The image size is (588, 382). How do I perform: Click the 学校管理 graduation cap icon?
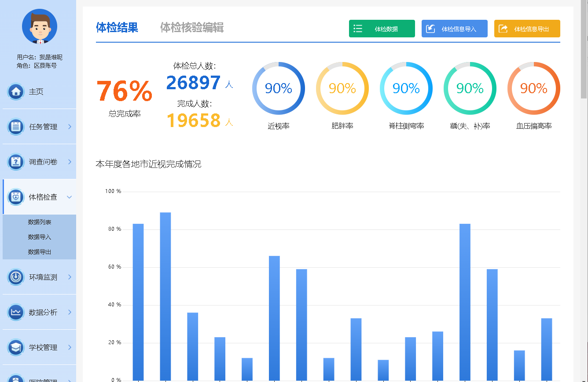click(x=16, y=347)
